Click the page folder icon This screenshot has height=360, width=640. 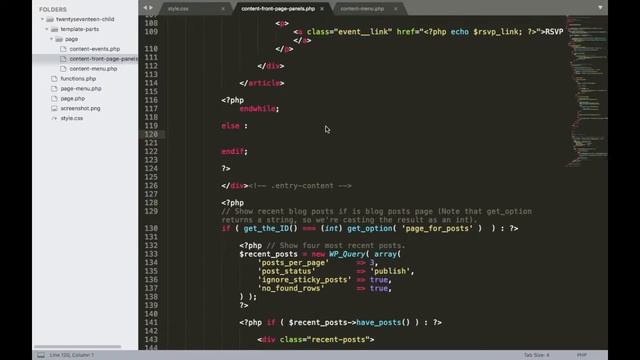59,39
